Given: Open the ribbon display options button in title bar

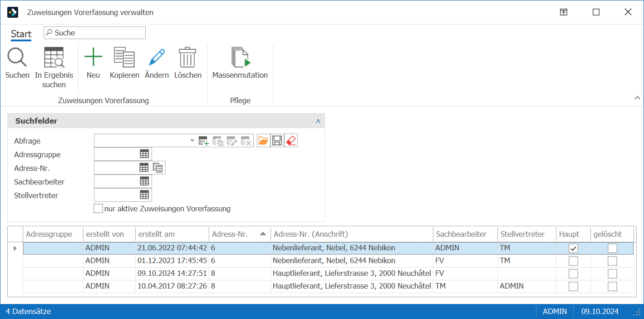Looking at the screenshot, I should 563,12.
